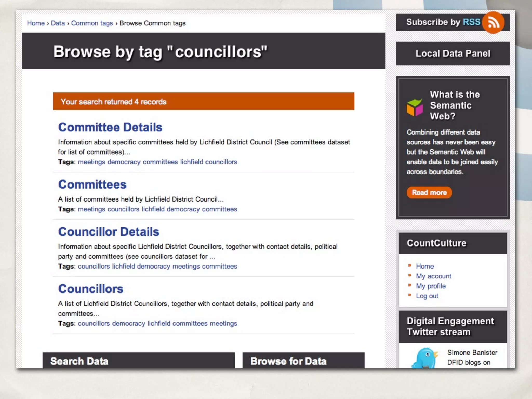The image size is (532, 399).
Task: Open the Home breadcrumb link
Action: coord(36,23)
